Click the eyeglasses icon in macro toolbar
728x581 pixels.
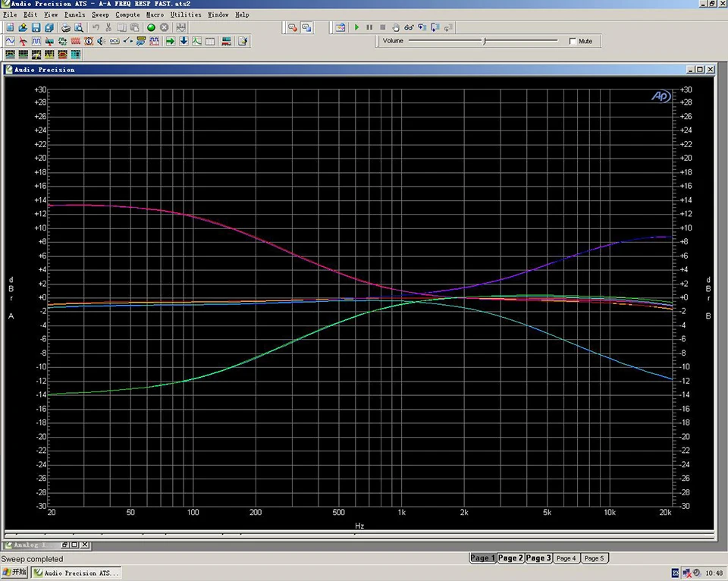point(409,27)
